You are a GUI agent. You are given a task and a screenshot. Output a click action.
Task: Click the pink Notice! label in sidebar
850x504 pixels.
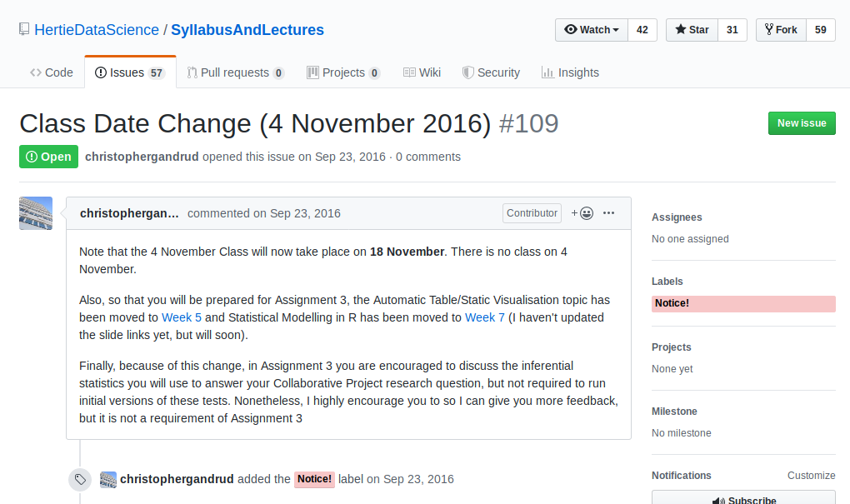pyautogui.click(x=743, y=303)
